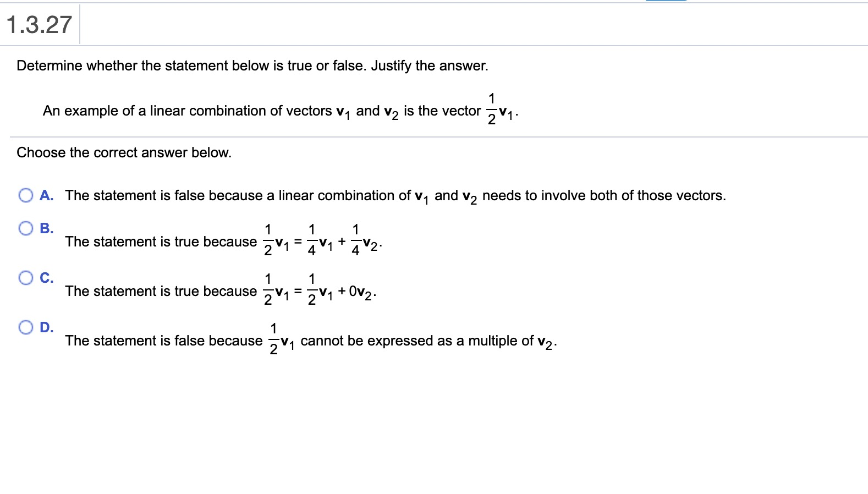Click header area next to 1.3.27
This screenshot has width=868, height=494.
tap(385, 24)
